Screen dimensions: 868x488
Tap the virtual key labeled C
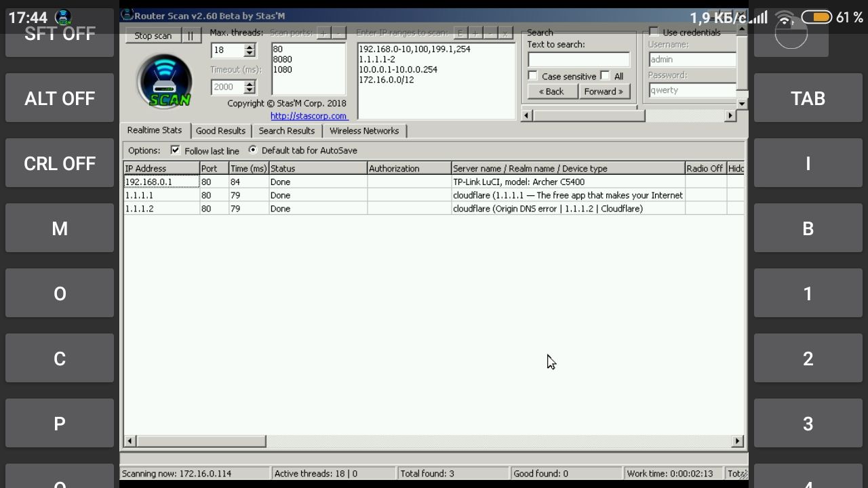[x=60, y=359]
